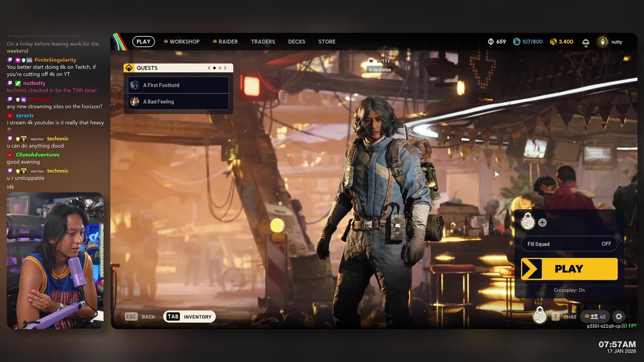The height and width of the screenshot is (362, 644).
Task: Click the RAIDER notification dot icon
Action: (215, 42)
